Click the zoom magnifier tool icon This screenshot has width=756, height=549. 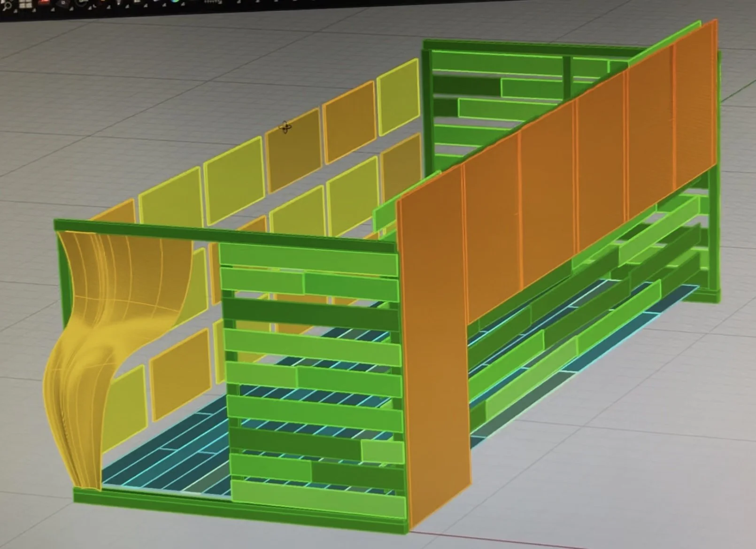7,5
